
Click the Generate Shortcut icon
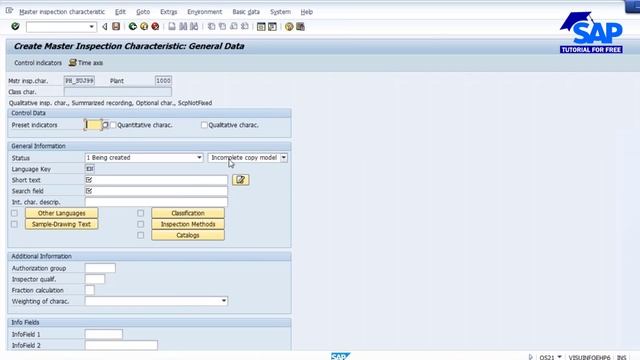272,27
